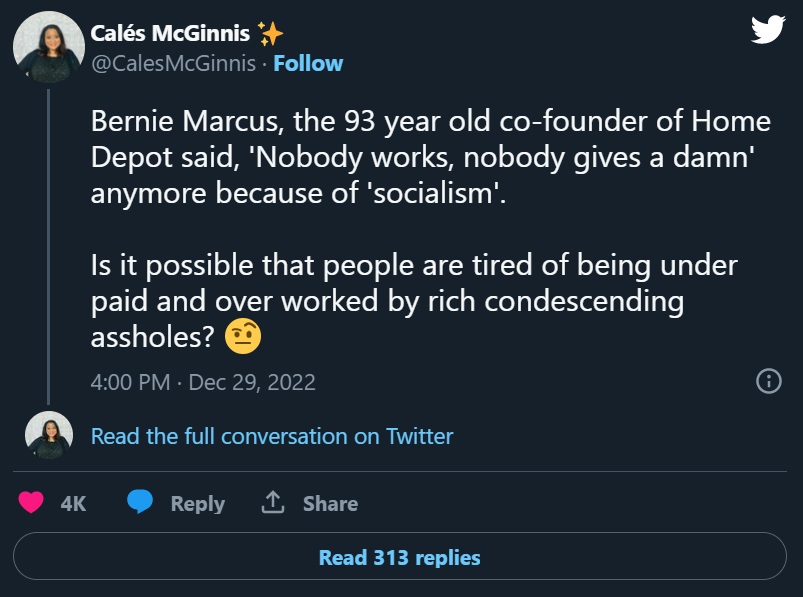
Task: Read the full conversation on Twitter
Action: [271, 436]
